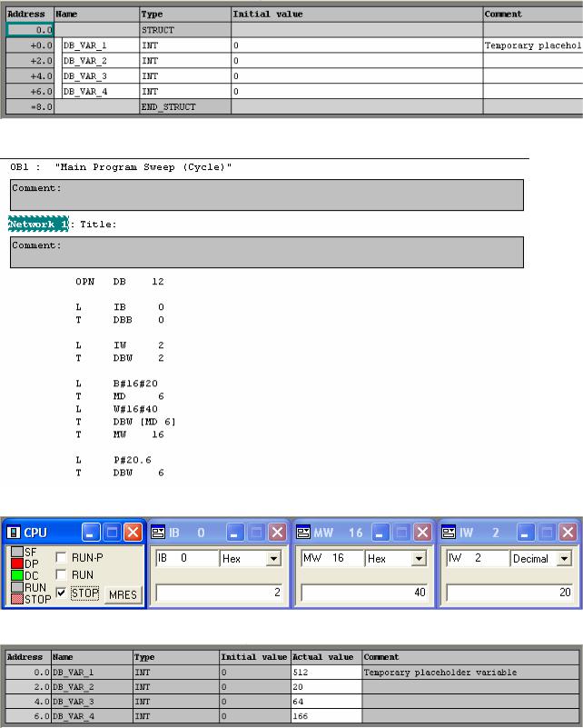Click actual value 64 of DB_VAR_3

(327, 701)
